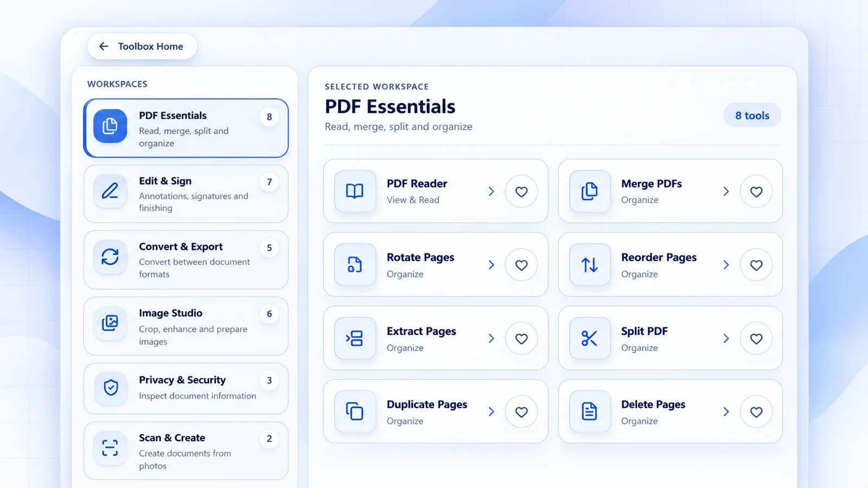Click the Edit & Sign pencil icon
Screen dimensions: 868x488
click(110, 191)
